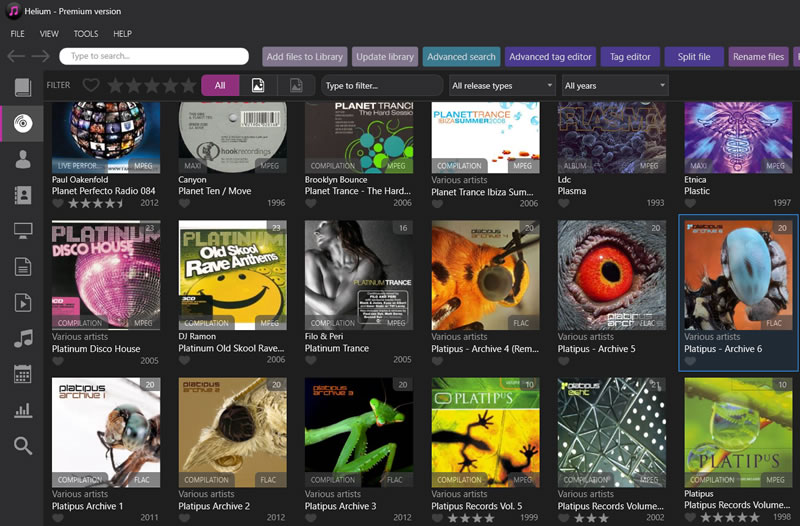800x526 pixels.
Task: Toggle the favorites heart filter
Action: click(91, 85)
